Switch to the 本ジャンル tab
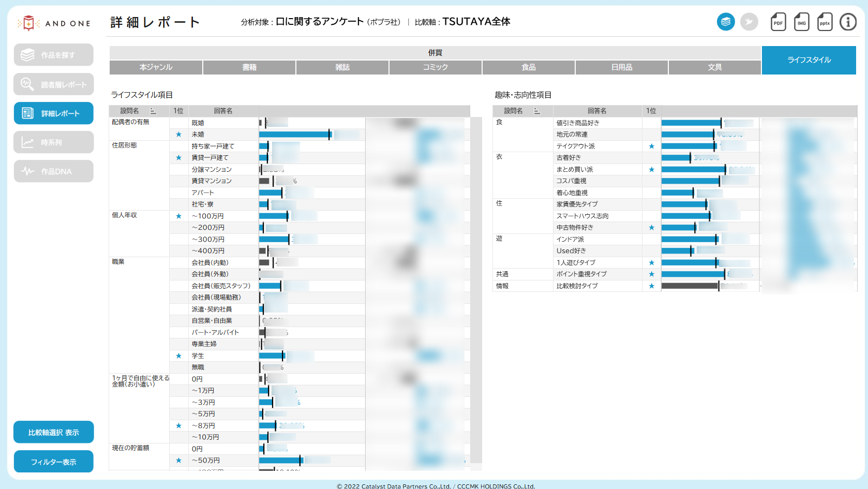This screenshot has width=868, height=489. (x=156, y=67)
